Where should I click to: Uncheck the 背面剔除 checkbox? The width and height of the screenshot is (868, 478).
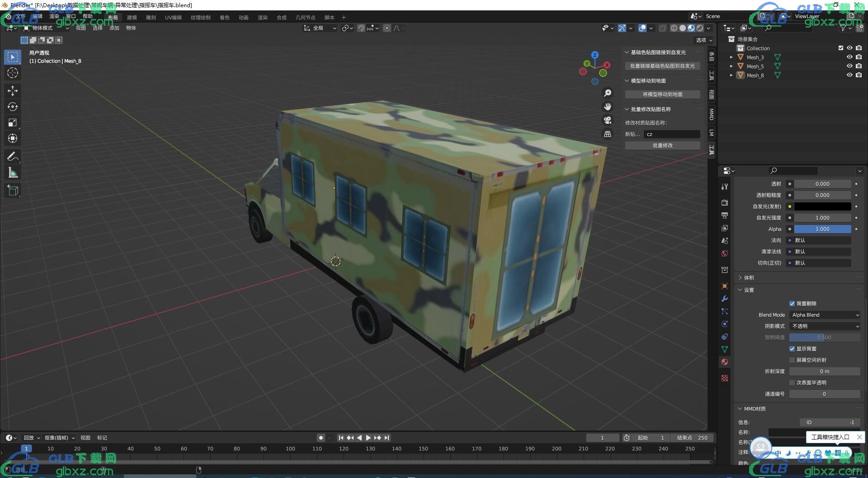(792, 304)
